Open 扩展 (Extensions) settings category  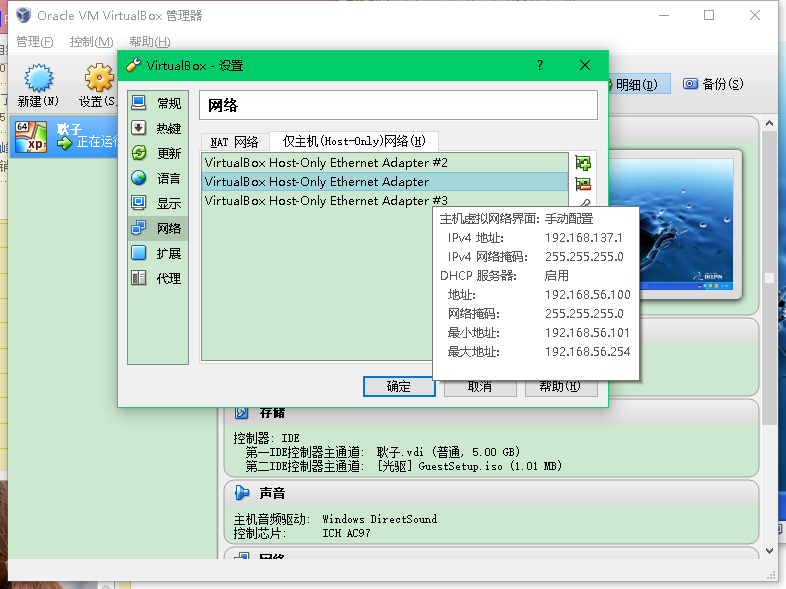158,254
